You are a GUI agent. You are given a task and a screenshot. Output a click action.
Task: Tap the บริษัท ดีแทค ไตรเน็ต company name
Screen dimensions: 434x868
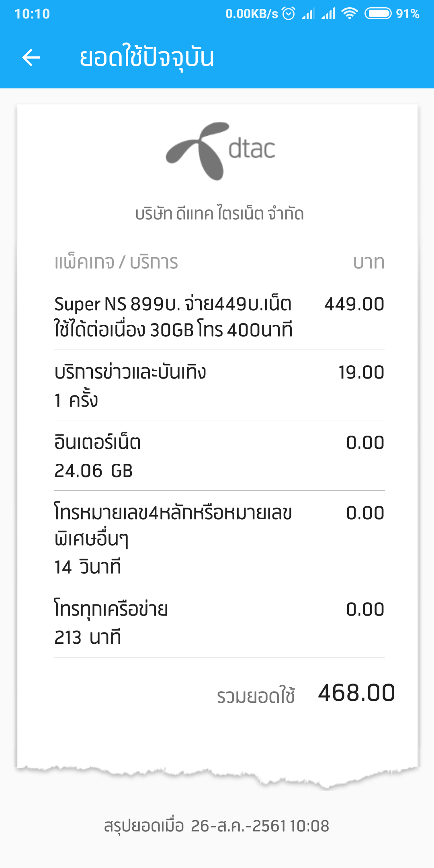click(219, 213)
